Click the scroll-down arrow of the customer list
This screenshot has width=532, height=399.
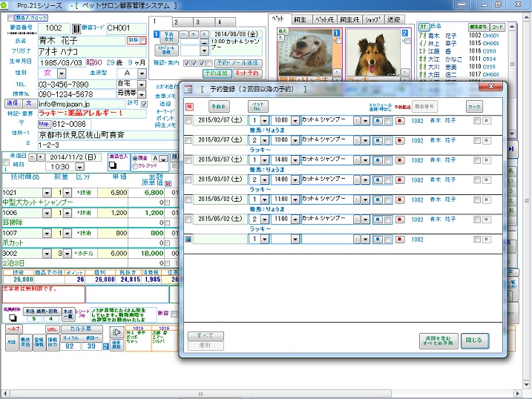click(x=512, y=133)
